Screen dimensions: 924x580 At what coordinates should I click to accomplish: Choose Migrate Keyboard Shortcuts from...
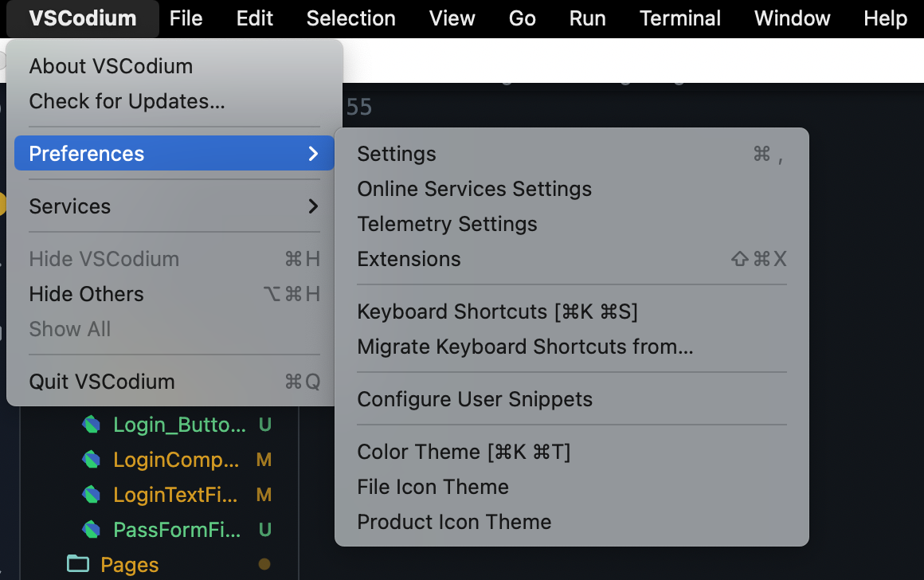(x=572, y=347)
